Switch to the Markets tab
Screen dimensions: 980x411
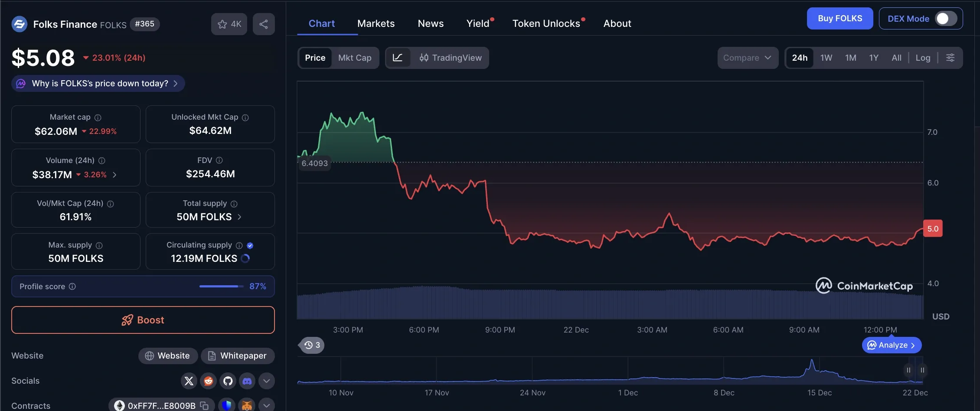[376, 23]
